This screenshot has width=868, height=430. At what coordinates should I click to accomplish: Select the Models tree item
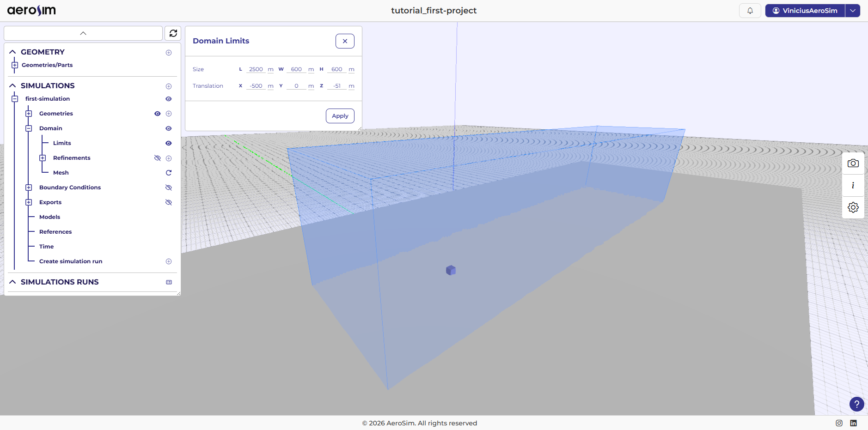[x=49, y=217]
